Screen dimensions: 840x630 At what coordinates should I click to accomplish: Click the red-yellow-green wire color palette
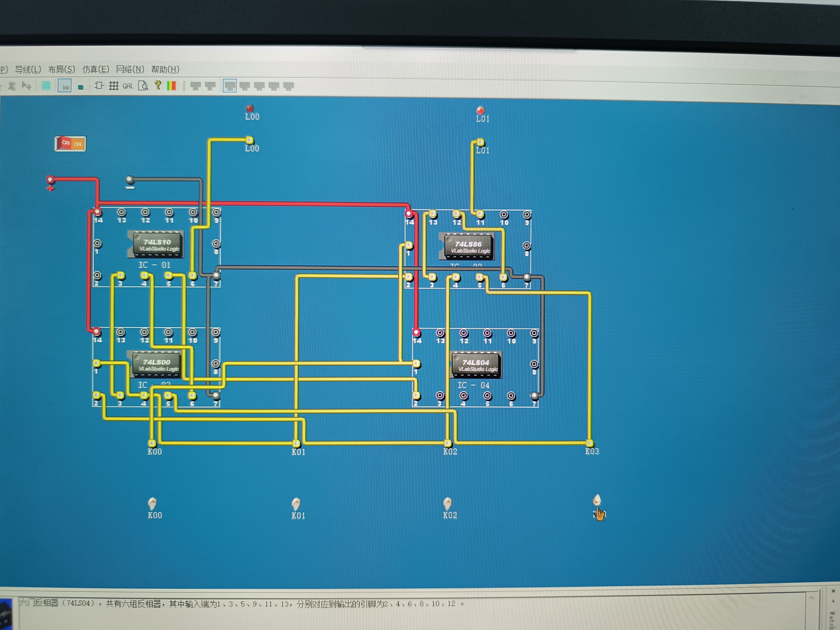click(172, 86)
